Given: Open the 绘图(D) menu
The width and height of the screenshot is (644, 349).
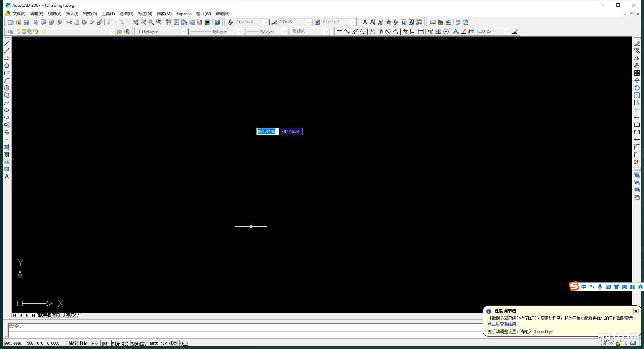Looking at the screenshot, I should [x=126, y=14].
